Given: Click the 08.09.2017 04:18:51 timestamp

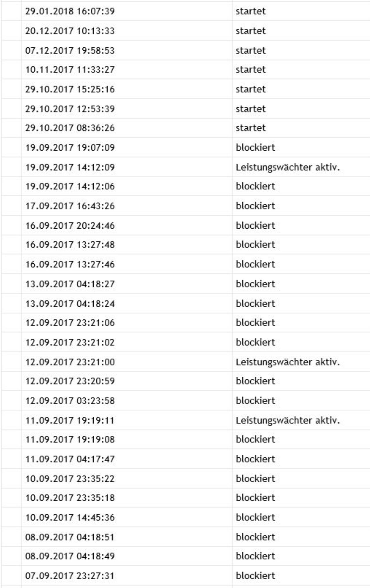Looking at the screenshot, I should 70,537.
